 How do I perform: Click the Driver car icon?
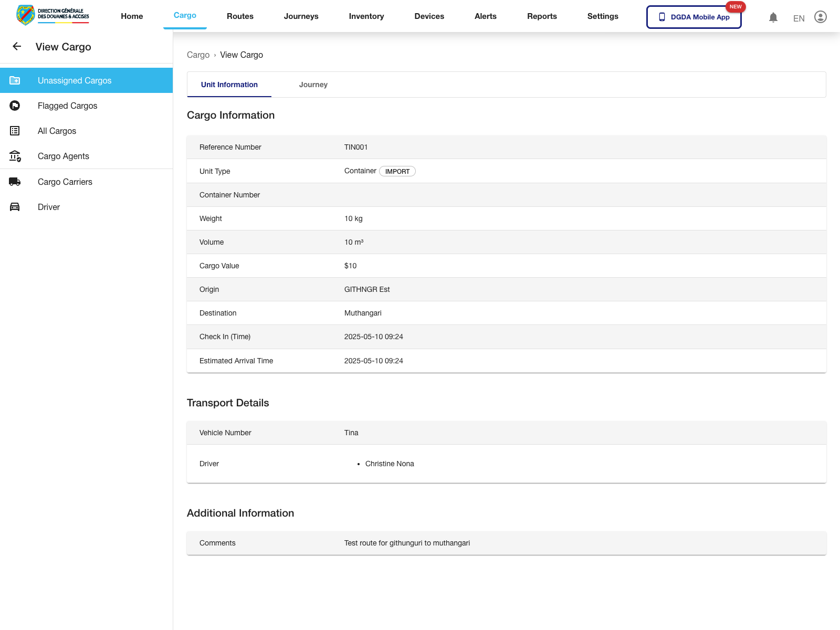click(x=15, y=207)
